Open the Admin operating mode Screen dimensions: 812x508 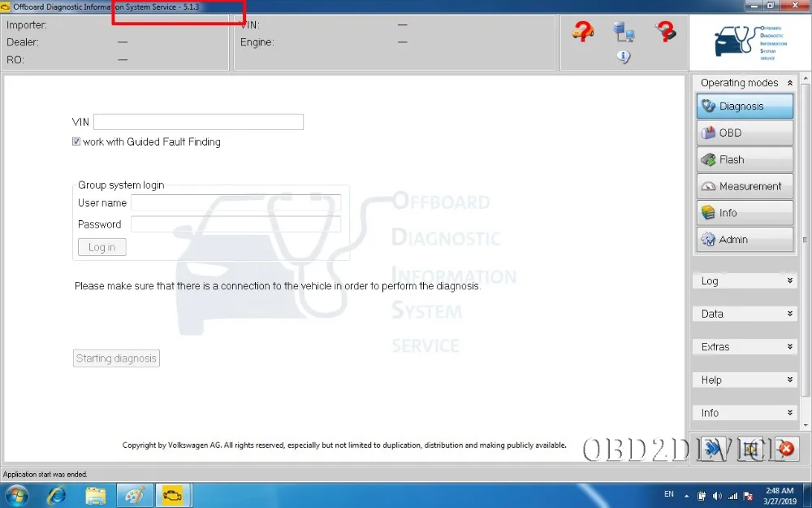point(745,240)
